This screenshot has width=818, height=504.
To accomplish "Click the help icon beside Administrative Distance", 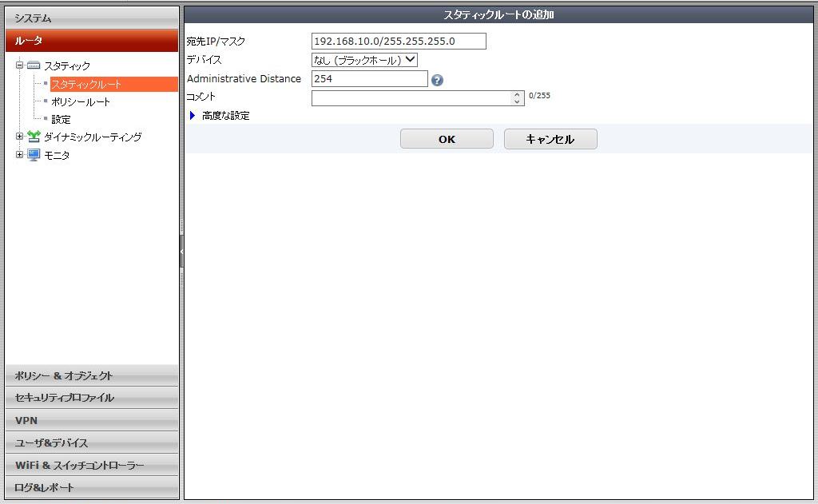I will tap(437, 80).
